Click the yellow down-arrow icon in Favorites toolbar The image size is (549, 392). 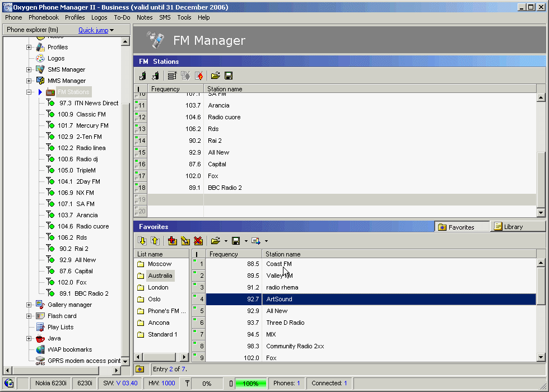point(142,241)
